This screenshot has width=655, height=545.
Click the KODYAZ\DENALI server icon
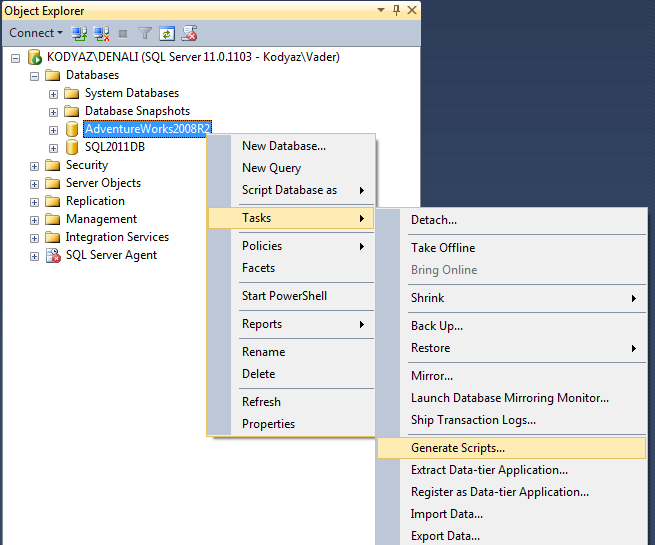coord(35,57)
